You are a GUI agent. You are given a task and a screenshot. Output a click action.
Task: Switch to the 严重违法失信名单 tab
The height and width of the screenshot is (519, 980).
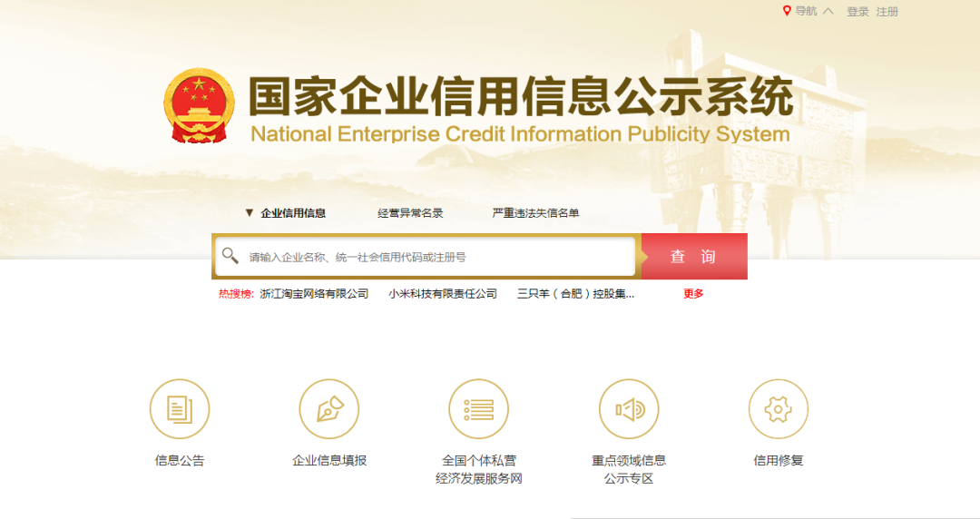click(x=535, y=213)
